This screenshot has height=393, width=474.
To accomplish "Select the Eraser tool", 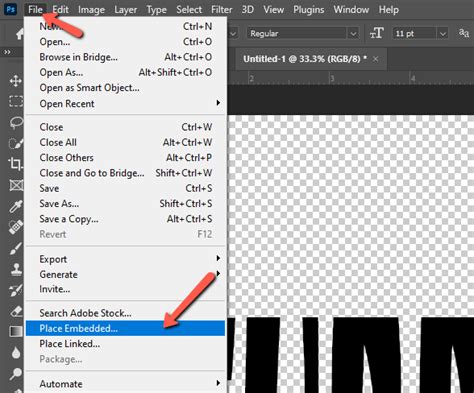I will (16, 311).
